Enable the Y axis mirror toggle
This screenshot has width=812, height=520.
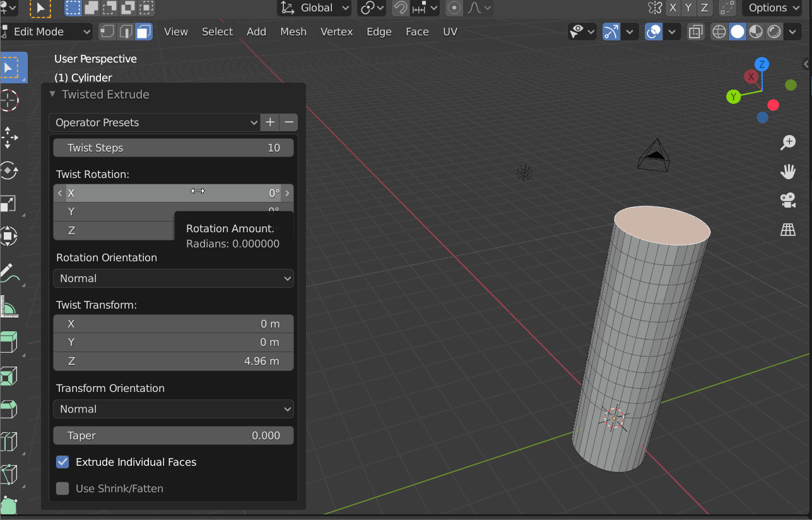coord(688,8)
